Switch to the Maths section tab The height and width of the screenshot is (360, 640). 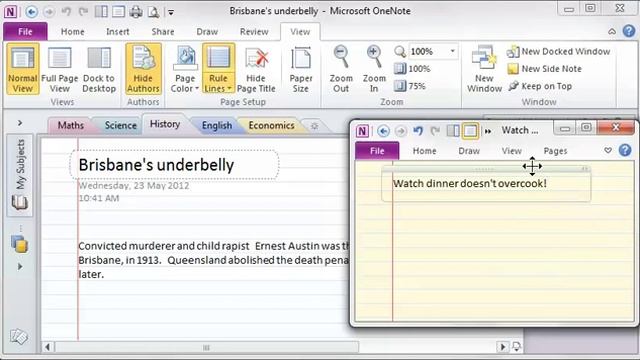pos(71,125)
